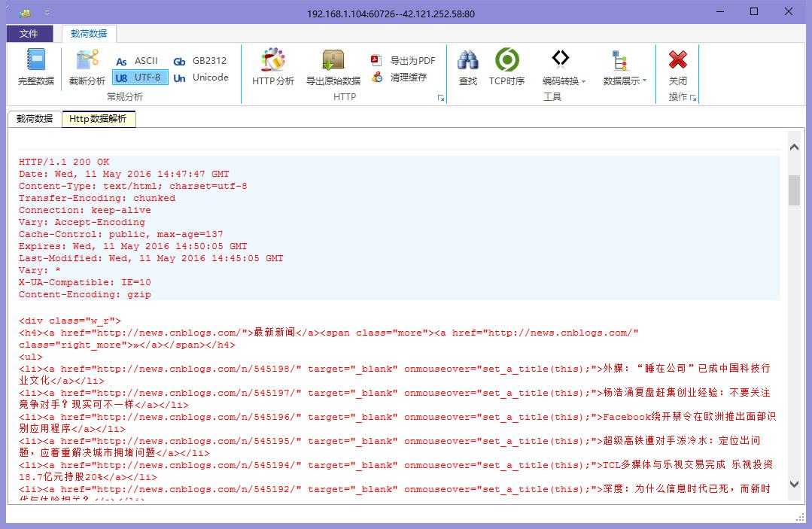Open the TCP时序 diagram tool
812x529 pixels.
[506, 67]
